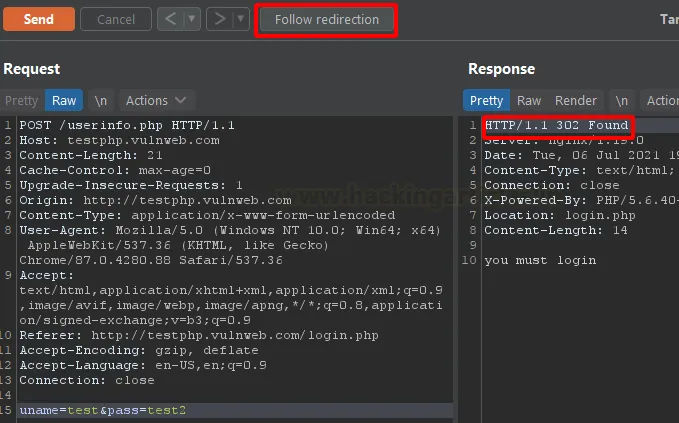Toggle \n non-printable characters in Request
This screenshot has width=679, height=423.
(101, 100)
